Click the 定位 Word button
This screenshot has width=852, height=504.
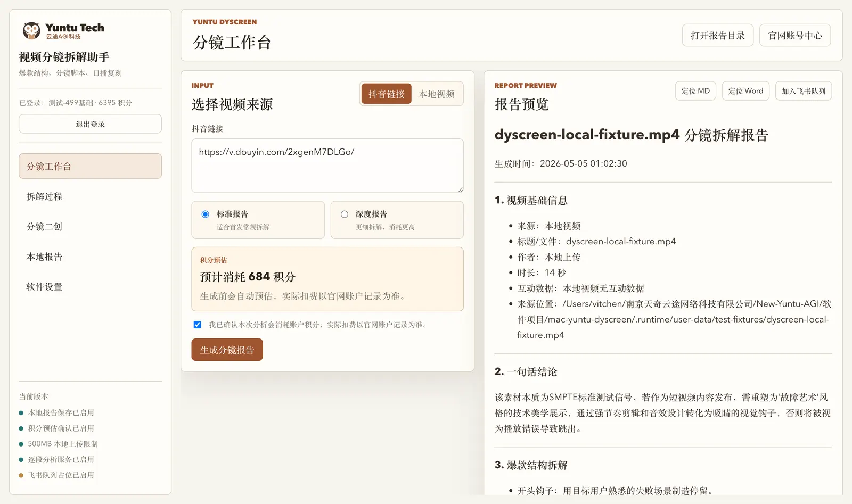tap(745, 91)
